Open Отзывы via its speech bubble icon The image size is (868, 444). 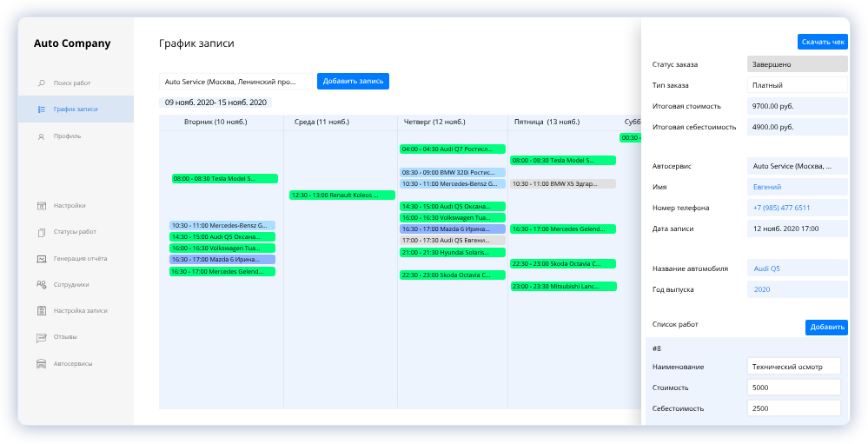[x=42, y=337]
